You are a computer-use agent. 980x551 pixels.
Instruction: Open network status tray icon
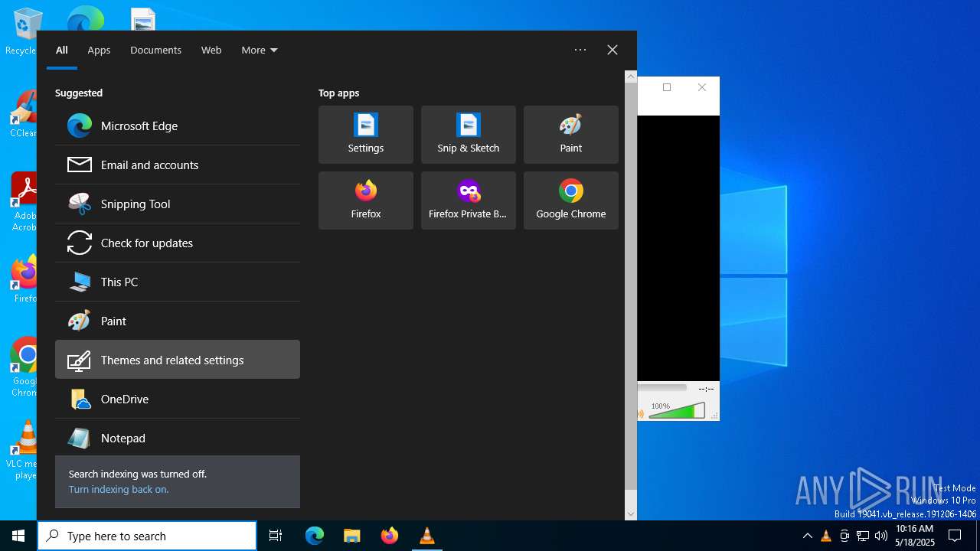(863, 536)
